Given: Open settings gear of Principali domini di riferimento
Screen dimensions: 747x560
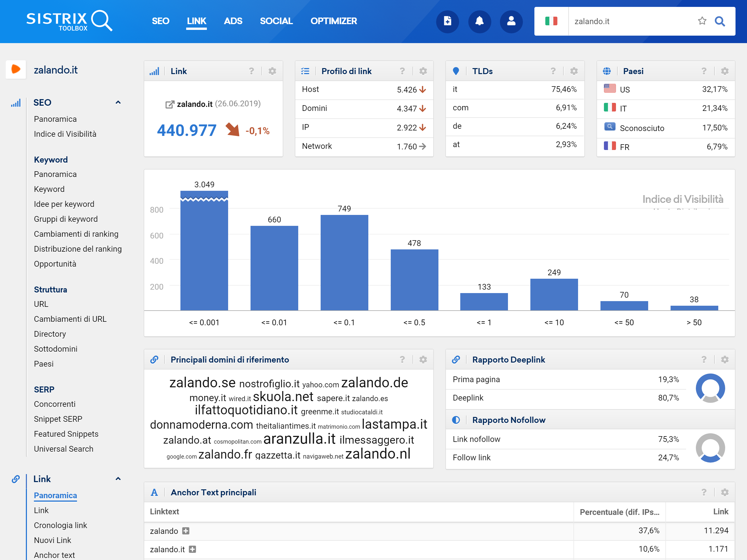Looking at the screenshot, I should 423,359.
